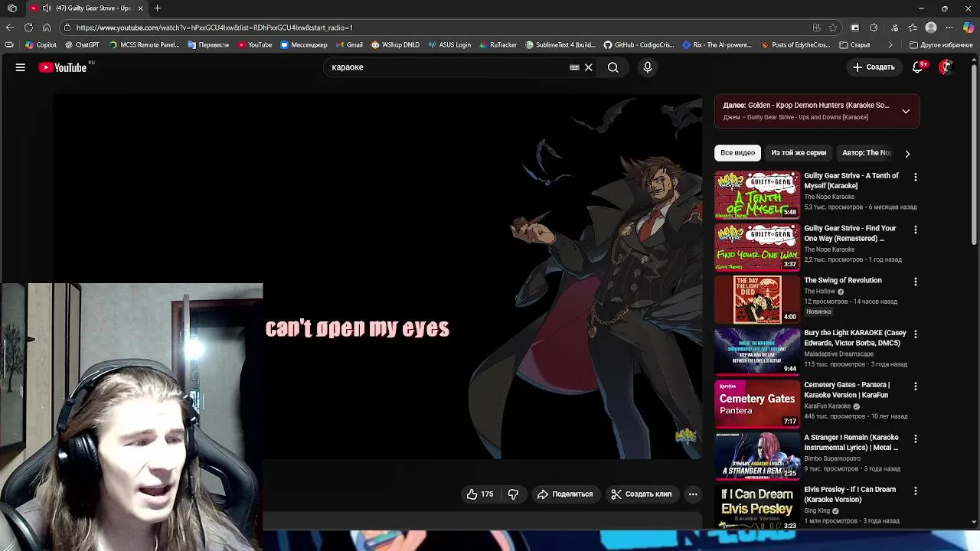The image size is (980, 551).
Task: Go back in the browser
Action: [9, 28]
